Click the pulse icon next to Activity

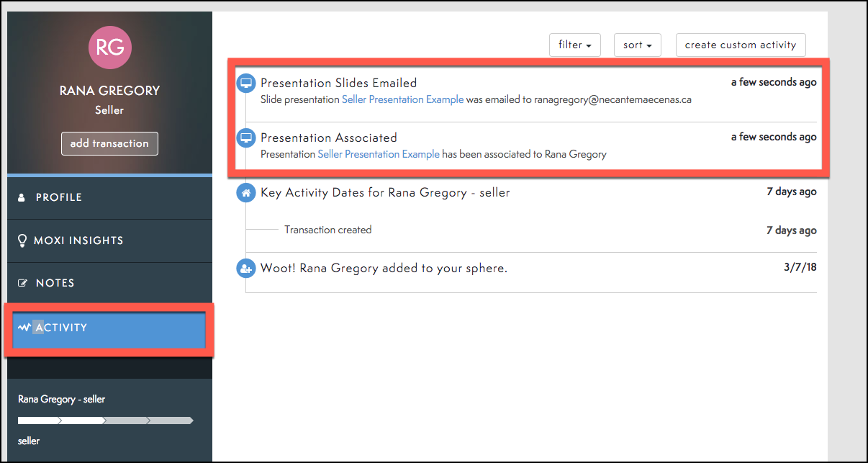(24, 328)
